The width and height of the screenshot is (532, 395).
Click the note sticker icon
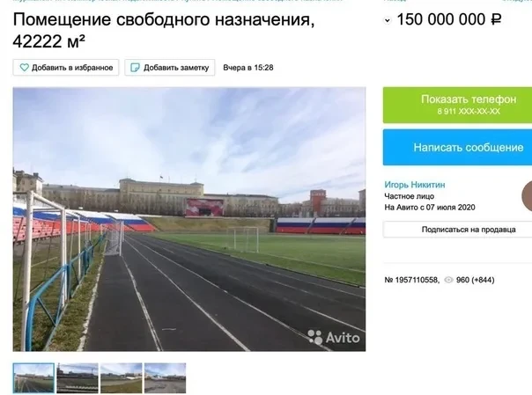(135, 68)
